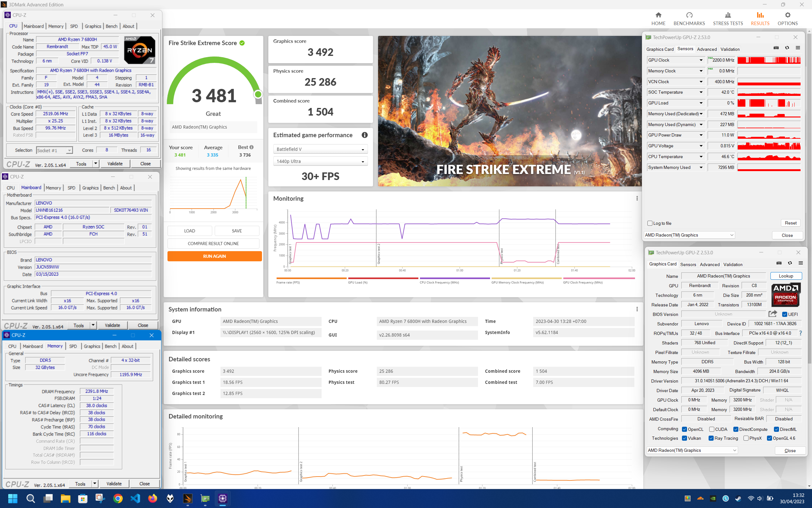
Task: Toggle DirectCompute checkbox
Action: [x=736, y=429]
